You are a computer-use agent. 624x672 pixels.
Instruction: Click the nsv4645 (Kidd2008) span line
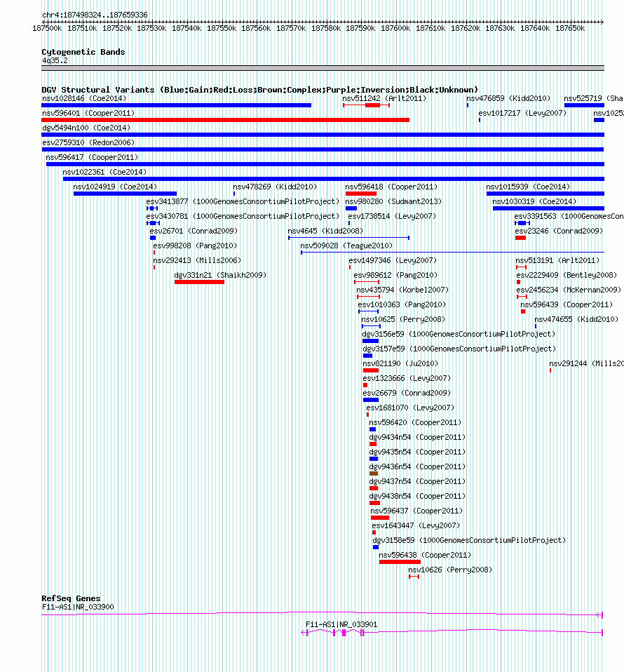pos(348,238)
